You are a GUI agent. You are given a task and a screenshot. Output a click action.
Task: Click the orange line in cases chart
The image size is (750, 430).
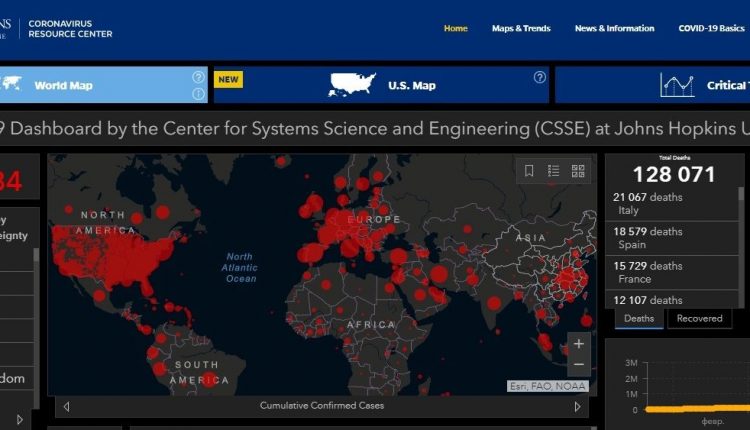point(697,408)
